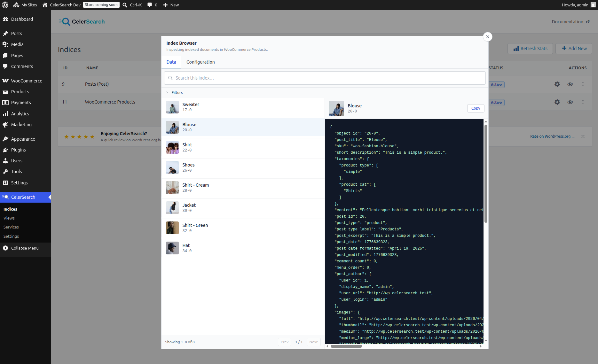
Task: Open the My Sites menu
Action: point(25,5)
